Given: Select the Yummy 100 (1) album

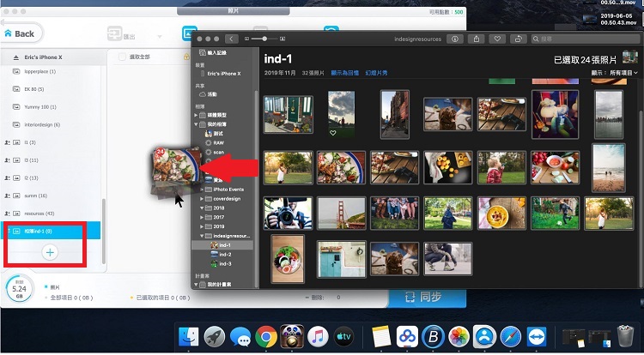Looking at the screenshot, I should (40, 107).
